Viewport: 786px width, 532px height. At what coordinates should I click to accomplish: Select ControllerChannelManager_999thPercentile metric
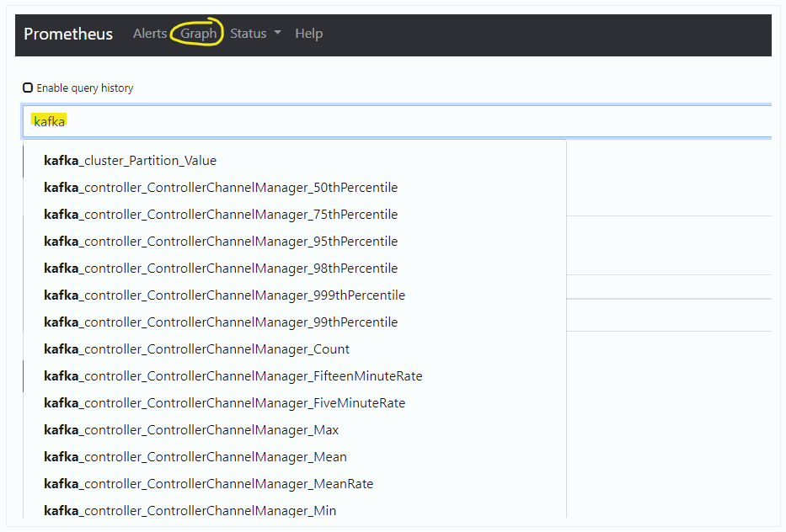pyautogui.click(x=295, y=295)
